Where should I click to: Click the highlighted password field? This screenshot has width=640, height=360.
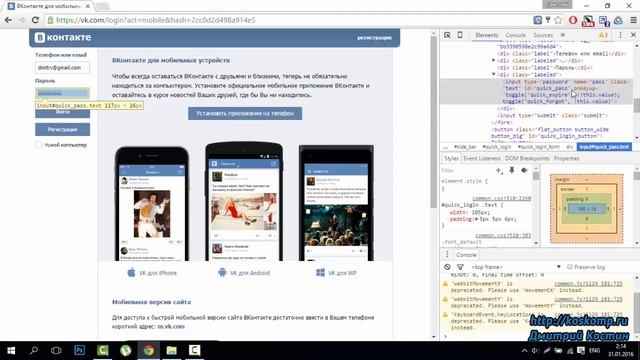tap(62, 93)
